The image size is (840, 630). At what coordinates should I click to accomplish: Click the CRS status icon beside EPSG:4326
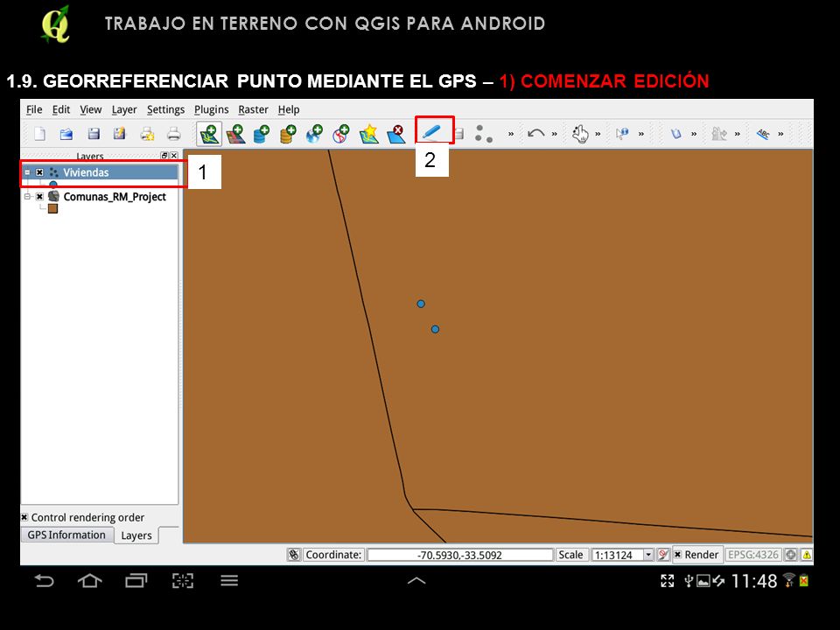791,555
